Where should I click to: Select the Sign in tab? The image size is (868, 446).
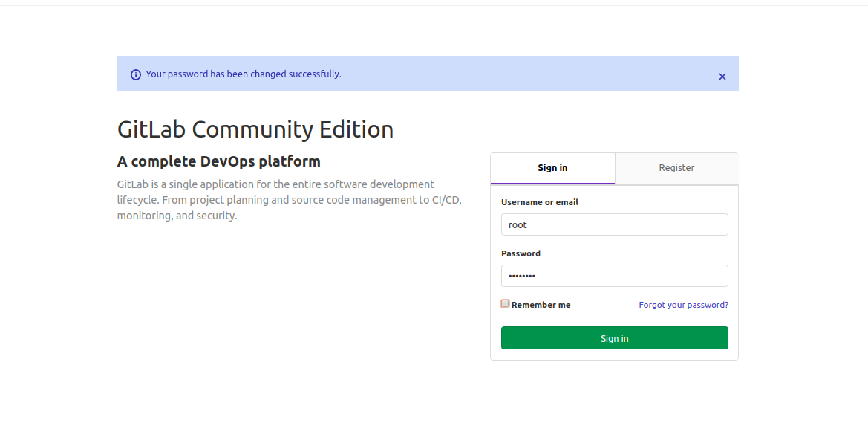[552, 168]
